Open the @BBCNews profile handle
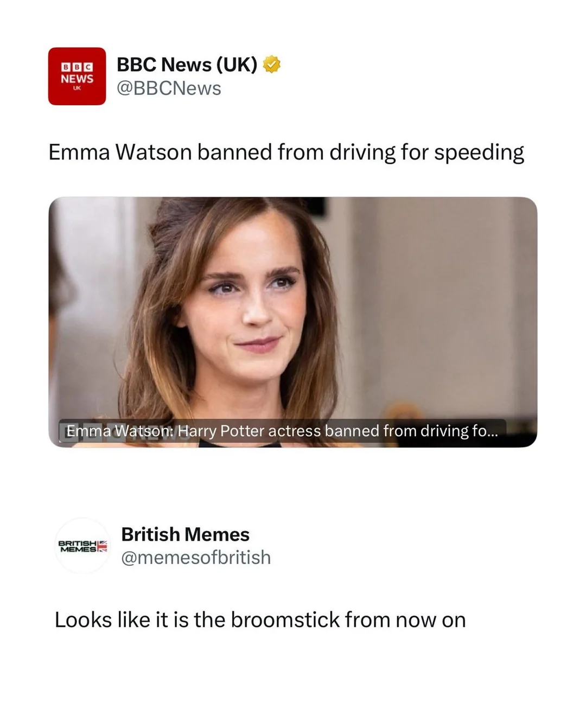This screenshot has width=586, height=728. click(x=168, y=88)
